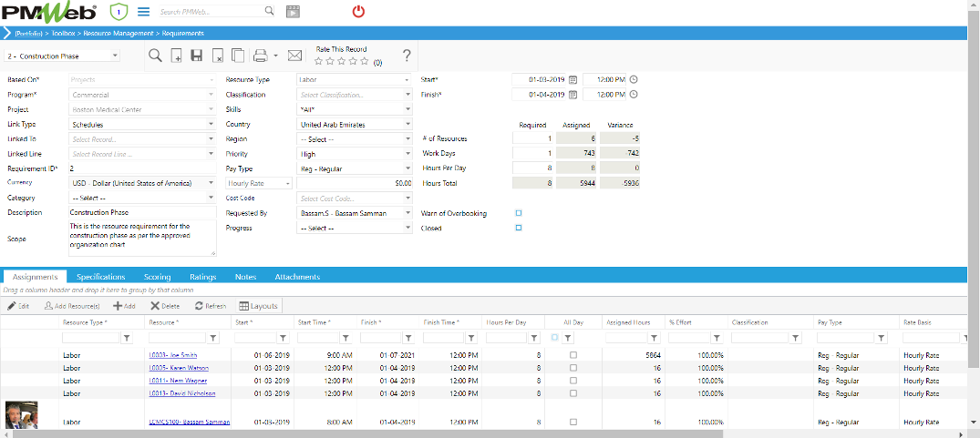The width and height of the screenshot is (980, 438).
Task: Click the toolbar Search record icon
Action: [x=156, y=56]
